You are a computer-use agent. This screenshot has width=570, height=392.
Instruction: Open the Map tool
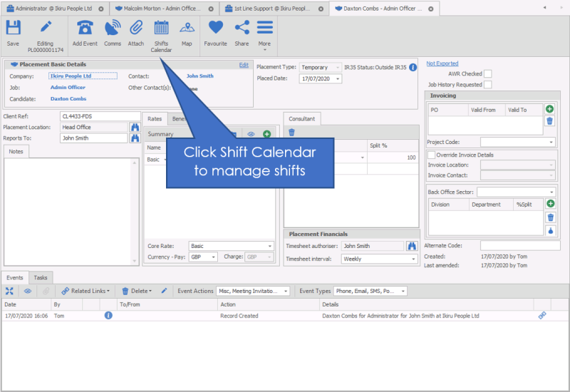point(187,33)
